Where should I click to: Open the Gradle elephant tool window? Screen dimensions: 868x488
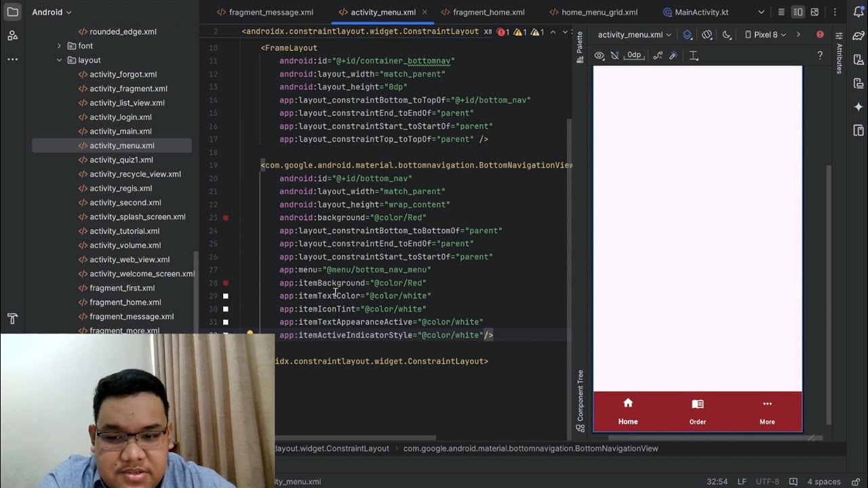pyautogui.click(x=859, y=36)
